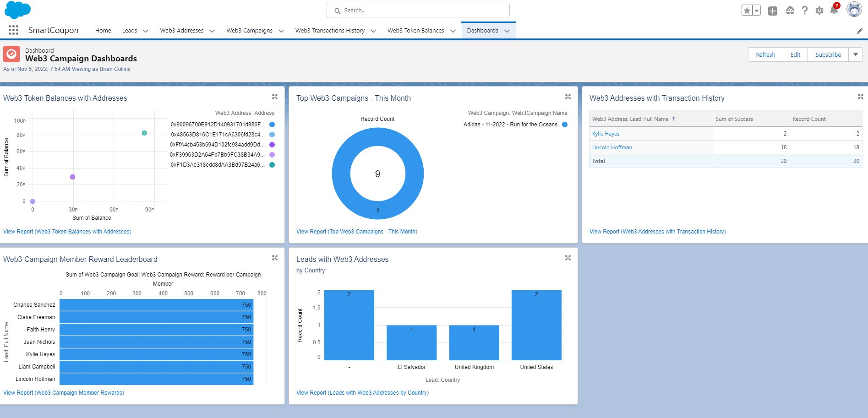Open the Global Actions plus icon
This screenshot has height=418, width=868.
tap(773, 11)
